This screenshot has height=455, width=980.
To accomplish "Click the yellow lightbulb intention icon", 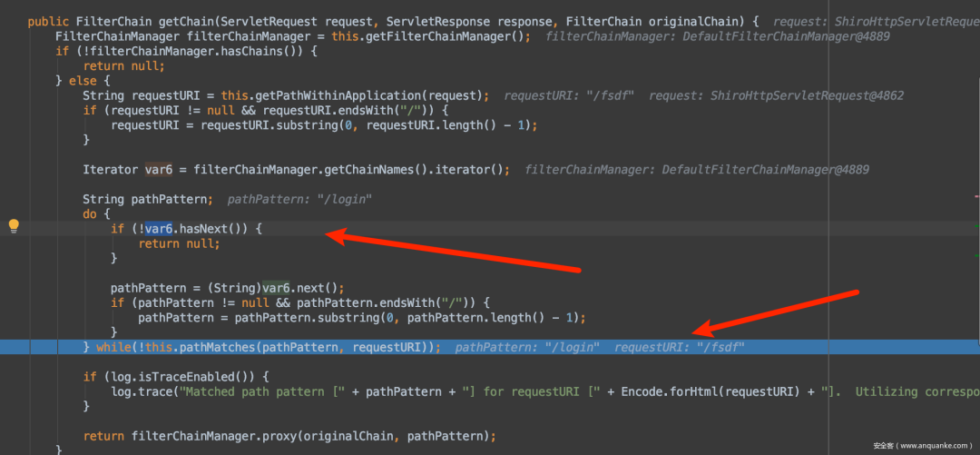I will point(14,226).
